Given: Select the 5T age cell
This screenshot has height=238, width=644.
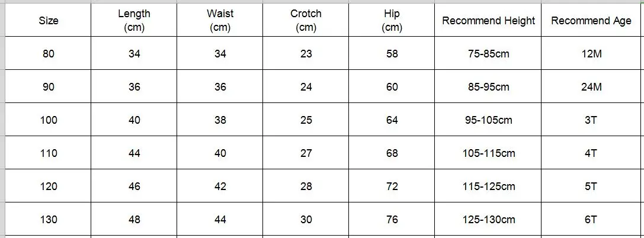Looking at the screenshot, I should tap(591, 186).
